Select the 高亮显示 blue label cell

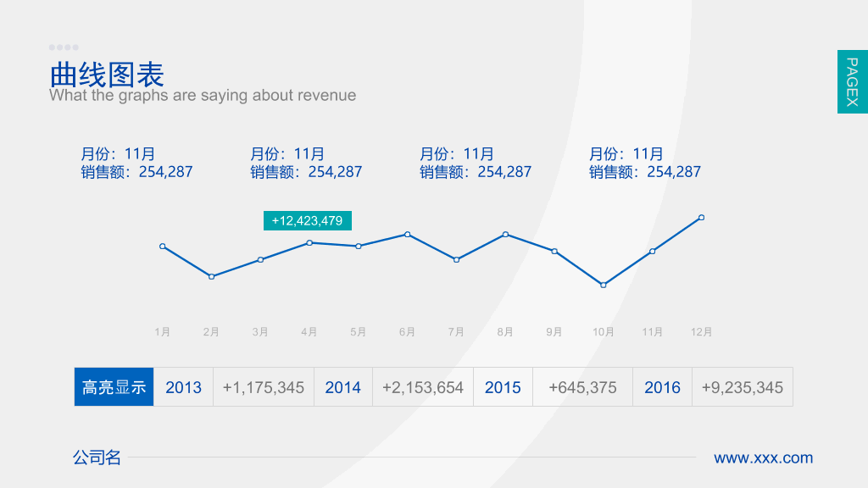(114, 386)
